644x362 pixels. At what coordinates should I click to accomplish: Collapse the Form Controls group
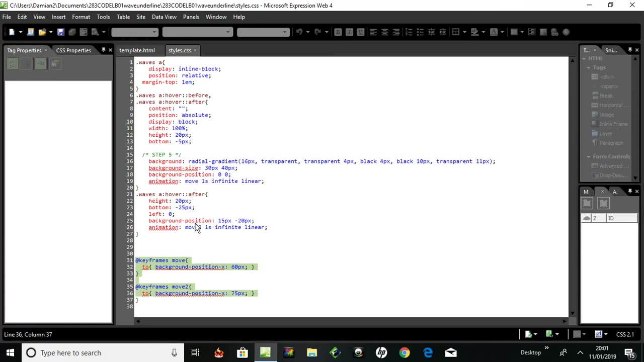tap(589, 156)
